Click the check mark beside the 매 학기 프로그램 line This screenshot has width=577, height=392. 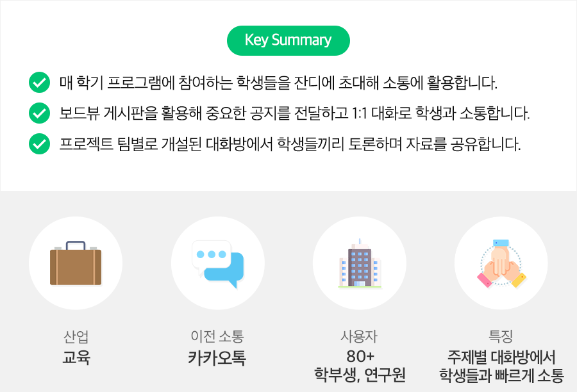[x=40, y=83]
